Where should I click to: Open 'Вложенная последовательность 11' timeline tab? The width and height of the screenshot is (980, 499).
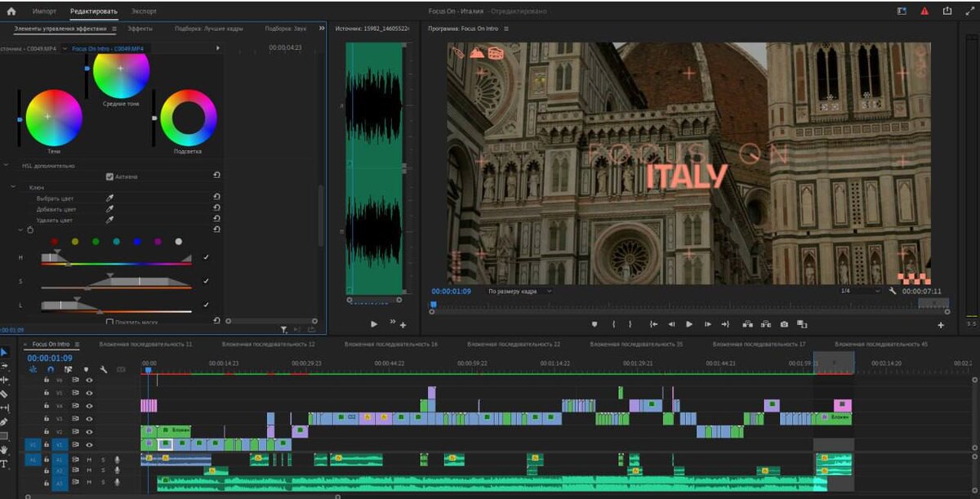pyautogui.click(x=145, y=344)
